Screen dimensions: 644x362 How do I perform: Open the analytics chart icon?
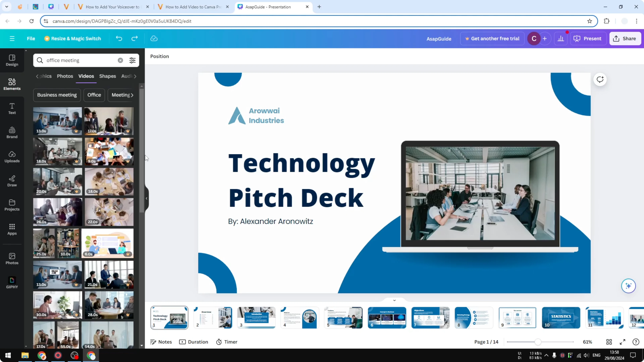coord(561,38)
